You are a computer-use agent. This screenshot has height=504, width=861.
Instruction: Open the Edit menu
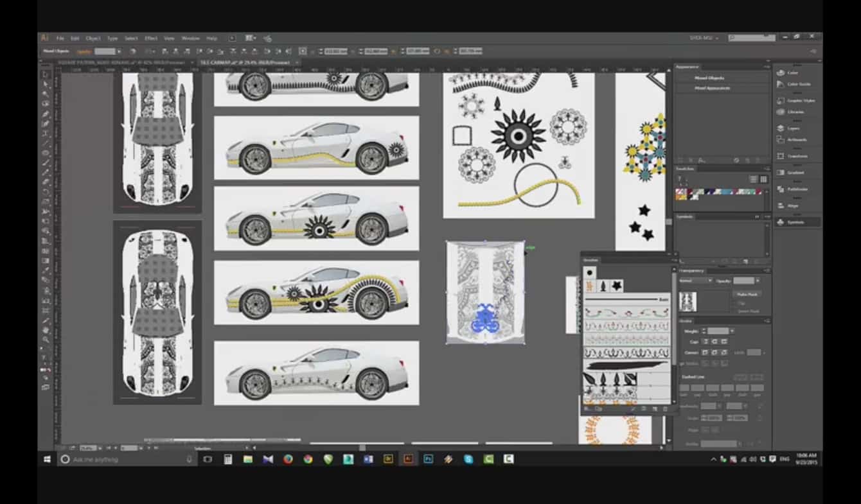tap(75, 38)
